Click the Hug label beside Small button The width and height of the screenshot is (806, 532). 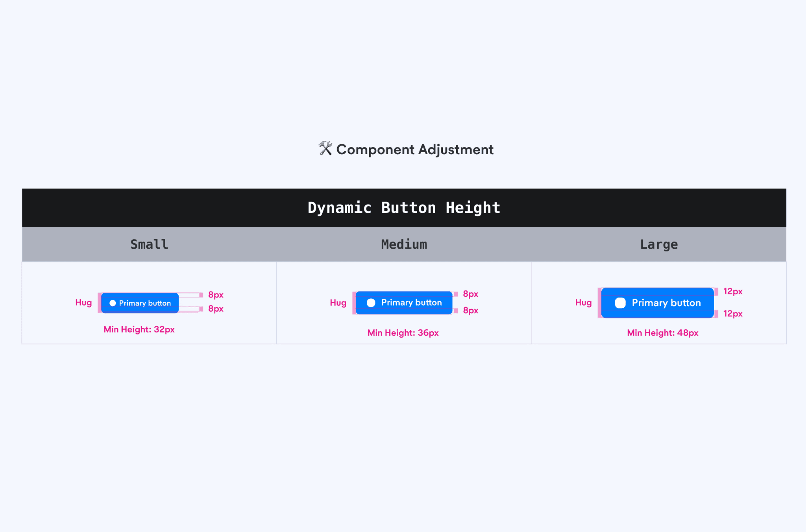click(83, 303)
